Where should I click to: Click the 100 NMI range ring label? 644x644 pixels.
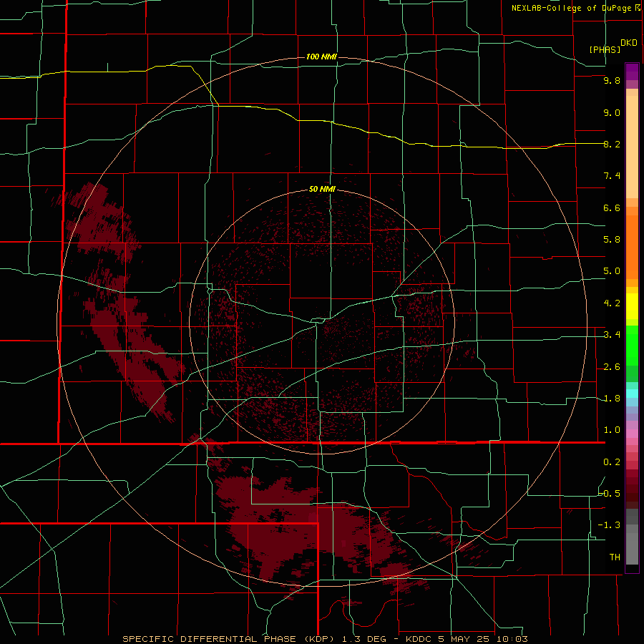pyautogui.click(x=321, y=57)
